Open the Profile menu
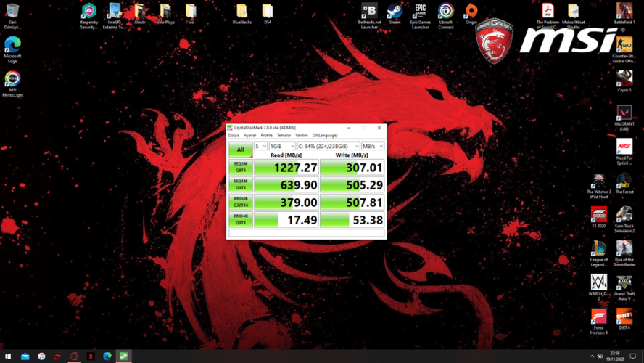This screenshot has height=363, width=644. (x=267, y=135)
